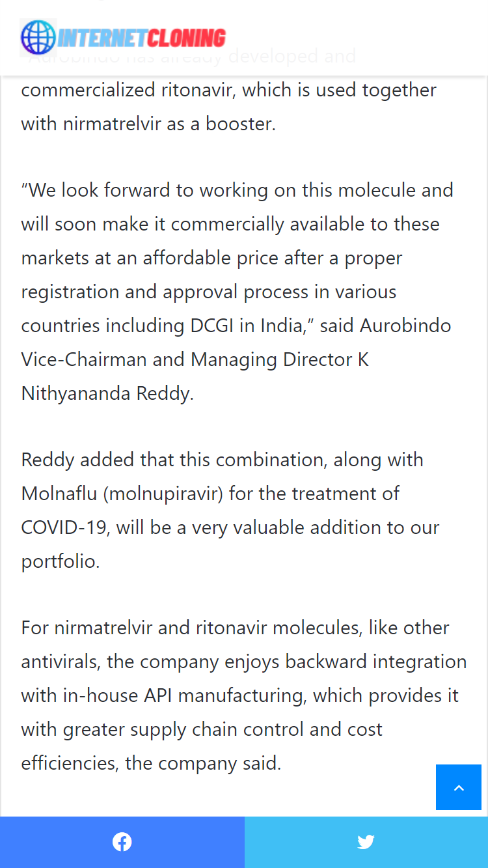Click the light-blue Twitter share bar
This screenshot has width=488, height=868.
click(366, 842)
